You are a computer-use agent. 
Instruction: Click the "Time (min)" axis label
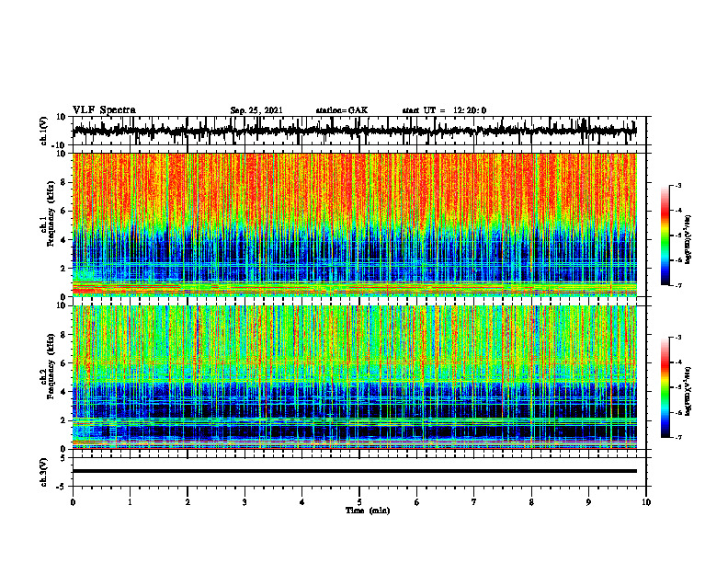tap(368, 511)
